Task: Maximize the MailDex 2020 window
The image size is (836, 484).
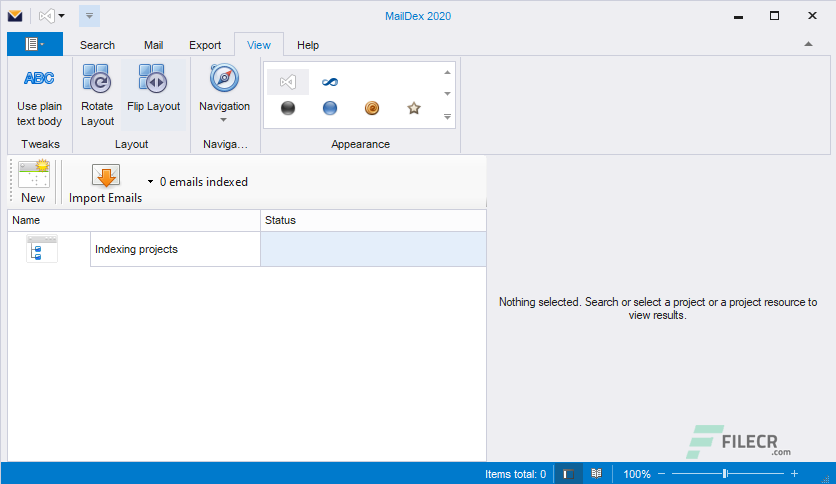Action: tap(775, 16)
